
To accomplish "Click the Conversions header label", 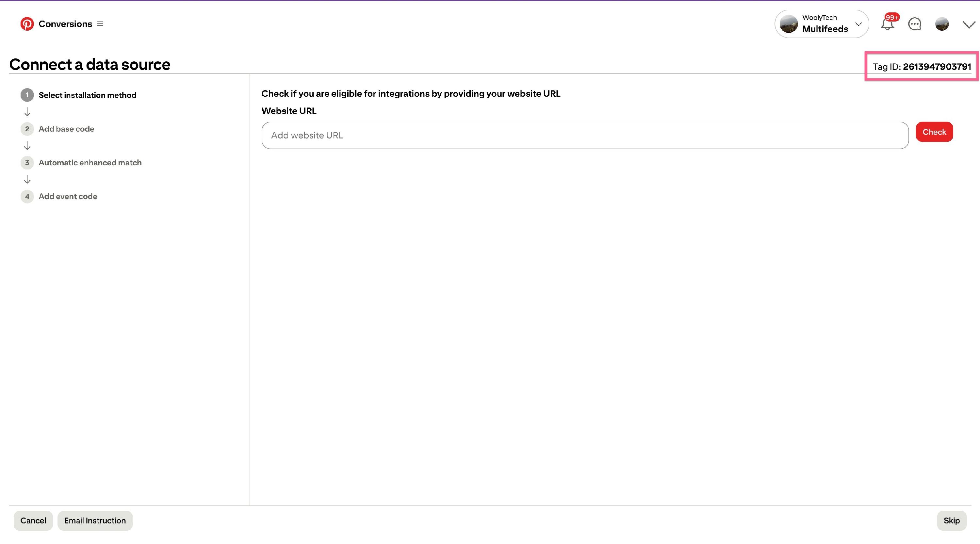I will 65,24.
